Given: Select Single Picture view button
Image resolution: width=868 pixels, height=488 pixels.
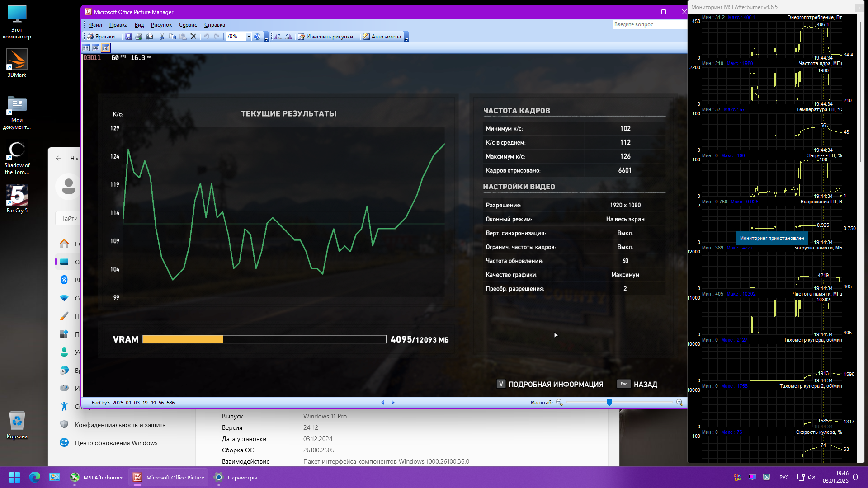Looking at the screenshot, I should pyautogui.click(x=106, y=48).
